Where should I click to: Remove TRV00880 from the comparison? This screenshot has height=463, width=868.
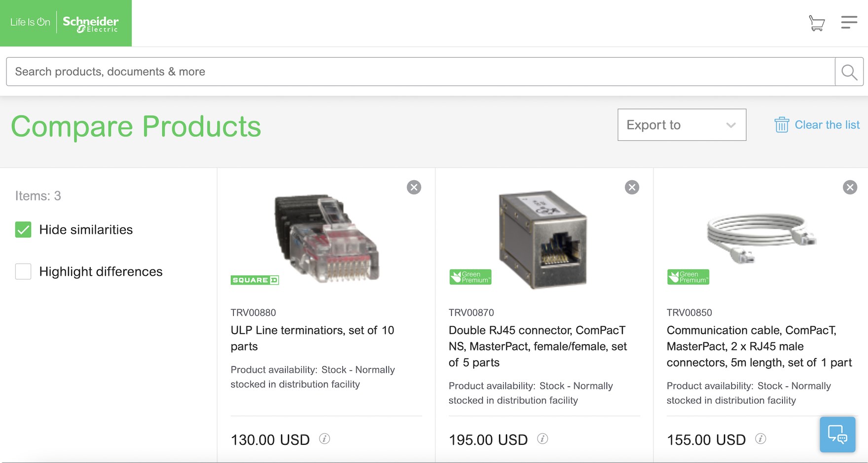tap(414, 187)
